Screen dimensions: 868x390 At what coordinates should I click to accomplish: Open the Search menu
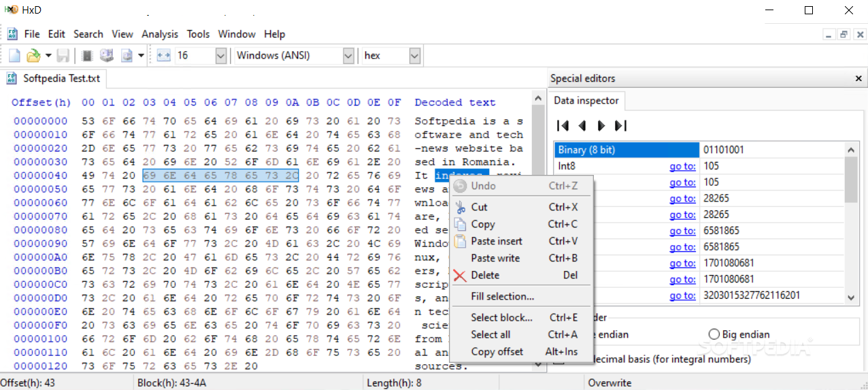[88, 34]
